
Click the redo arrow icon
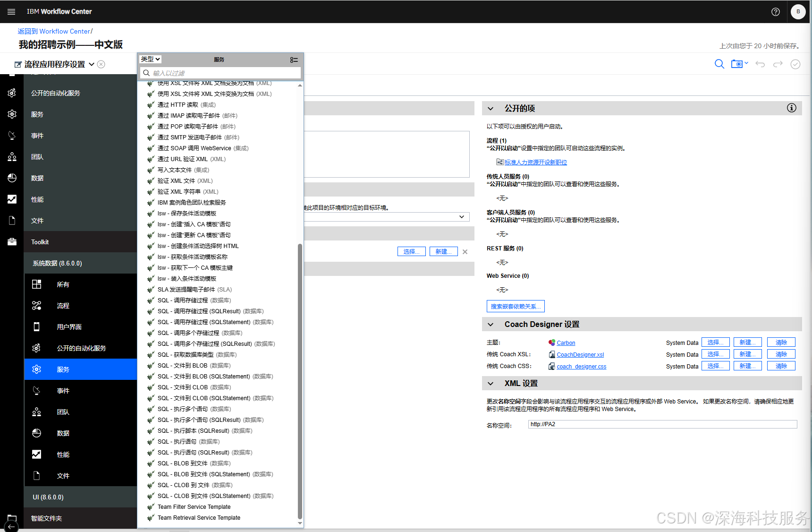(778, 64)
